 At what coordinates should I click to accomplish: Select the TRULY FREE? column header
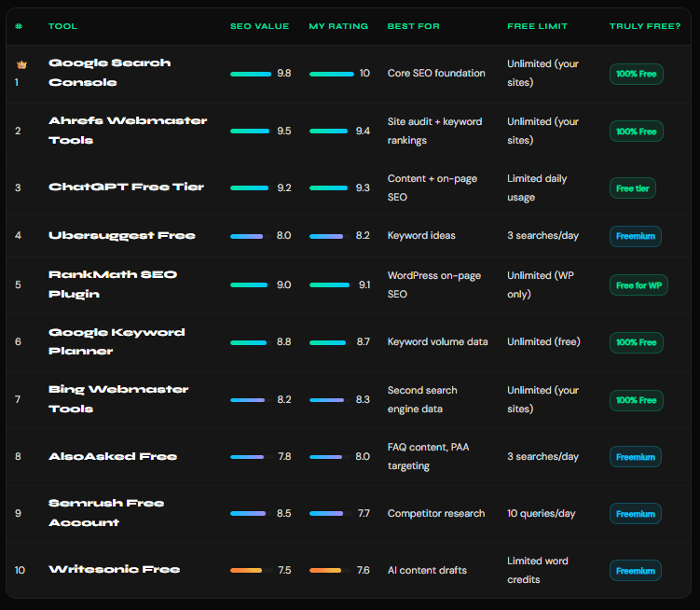645,26
